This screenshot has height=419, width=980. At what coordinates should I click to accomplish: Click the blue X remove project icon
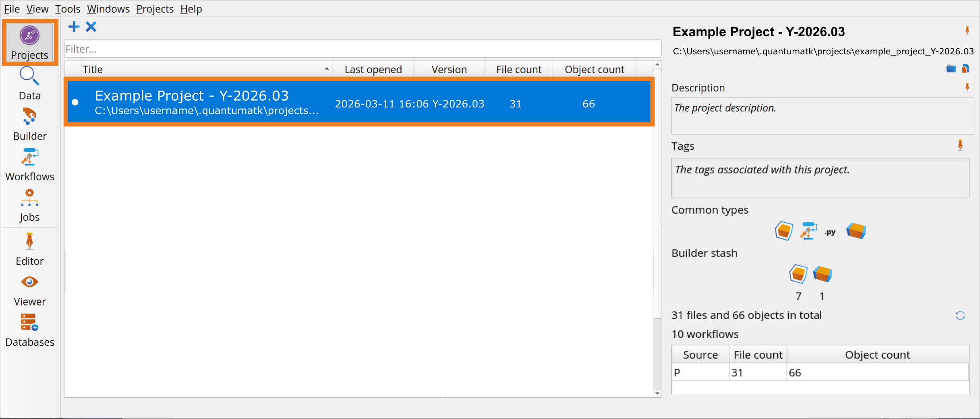[x=91, y=27]
